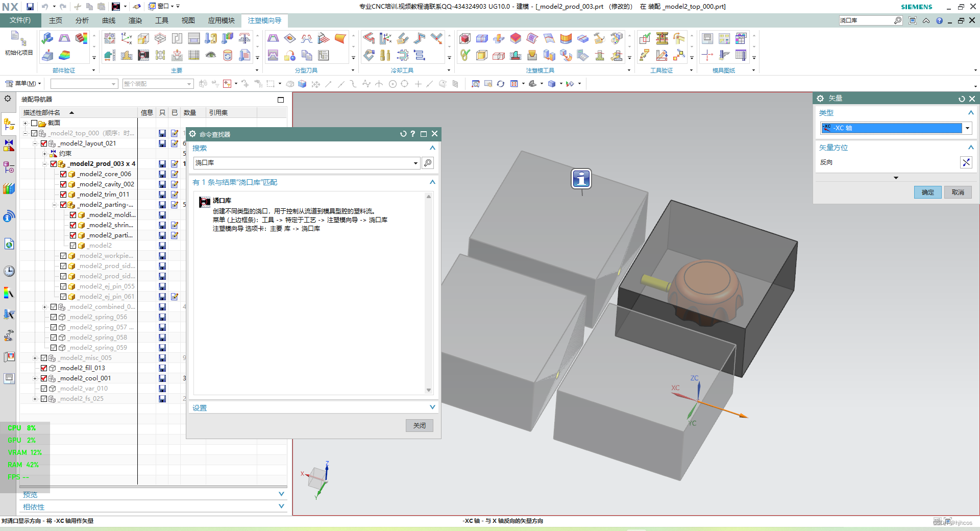Click the results list vertical scrollbar
The image size is (980, 531).
click(429, 293)
